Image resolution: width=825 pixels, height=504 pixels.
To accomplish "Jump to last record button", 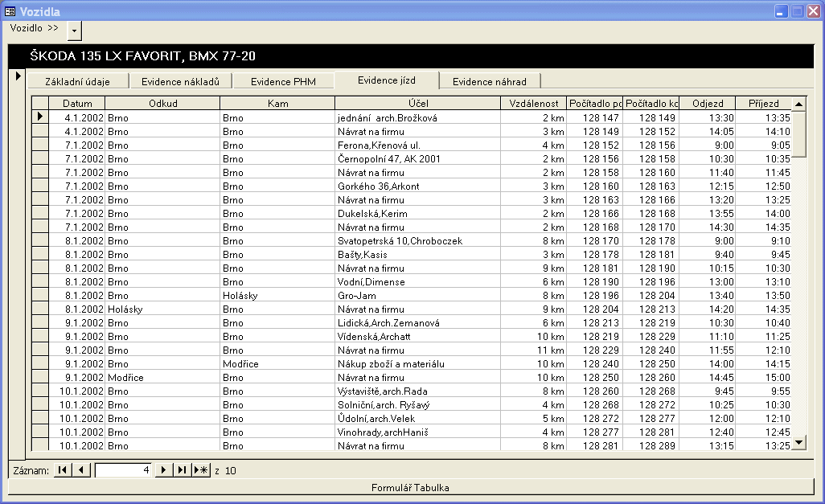I will tap(183, 470).
